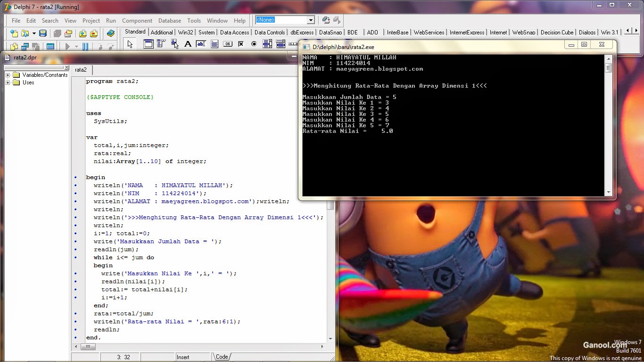Open the dropdown arrow beside Open icon

coord(34,33)
